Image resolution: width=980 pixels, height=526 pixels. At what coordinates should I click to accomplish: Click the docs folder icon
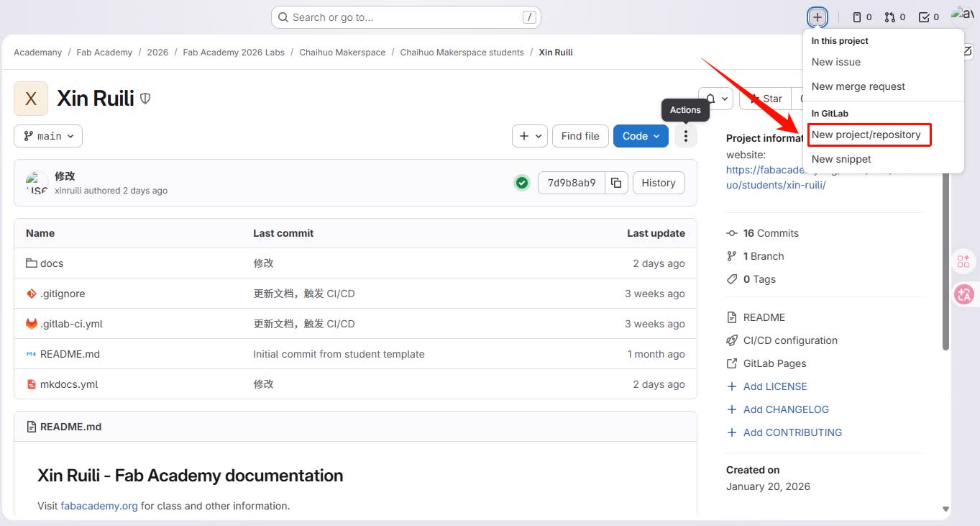point(32,263)
